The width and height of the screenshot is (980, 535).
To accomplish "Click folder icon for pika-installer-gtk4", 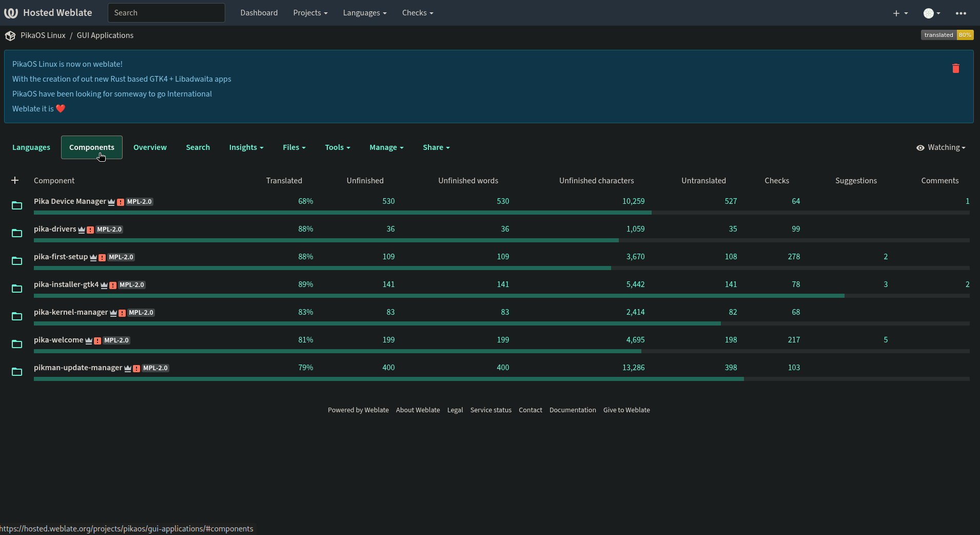I will pyautogui.click(x=17, y=289).
